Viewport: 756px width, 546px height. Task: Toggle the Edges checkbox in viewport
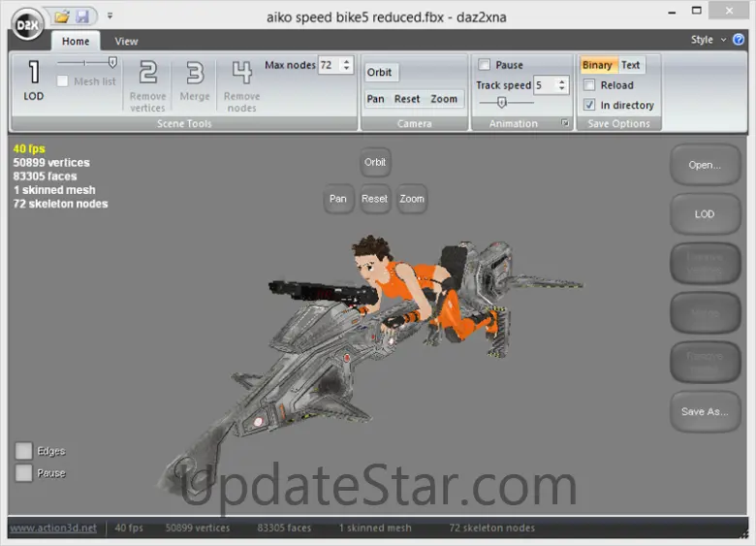coord(23,451)
